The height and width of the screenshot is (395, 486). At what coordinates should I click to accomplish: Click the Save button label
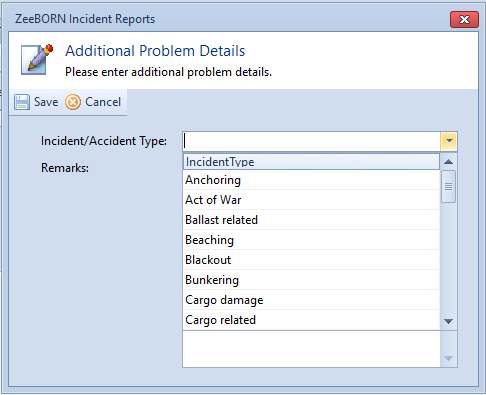(x=46, y=102)
